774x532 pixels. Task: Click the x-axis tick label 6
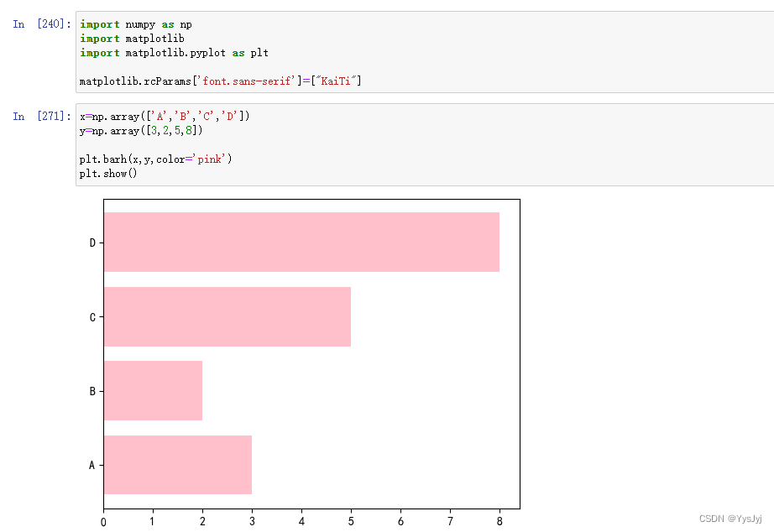(400, 521)
